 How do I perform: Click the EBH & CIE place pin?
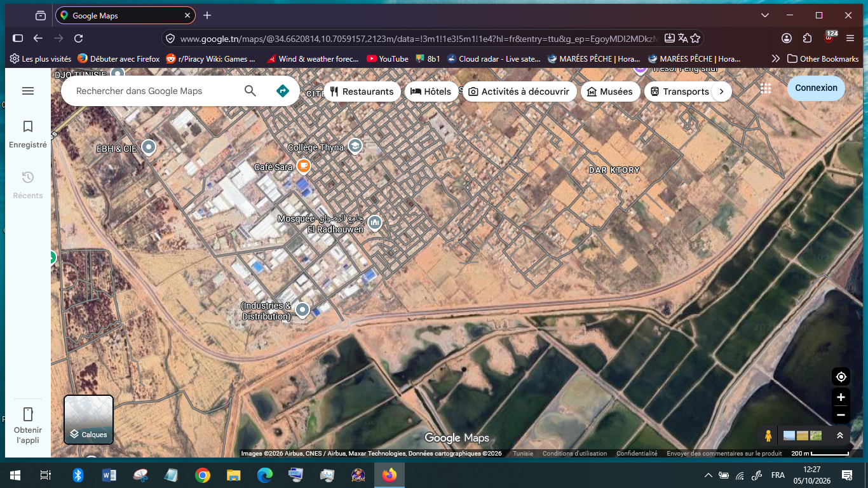[x=149, y=147]
